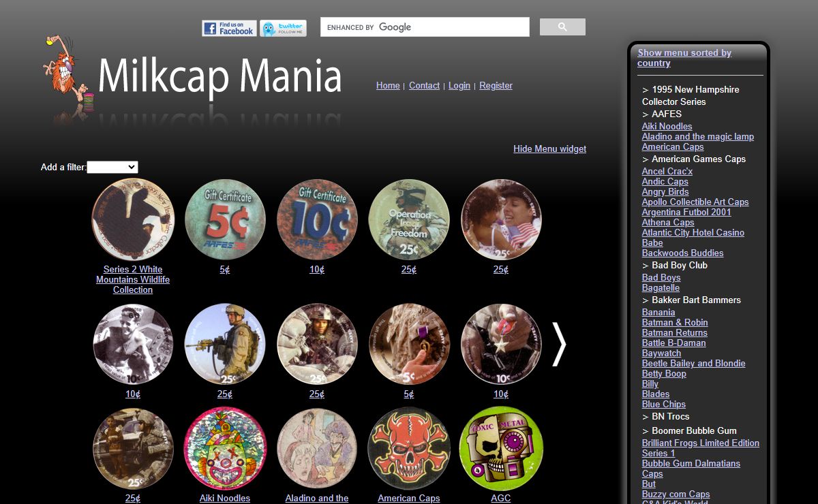Open Argentina Futbol 2001 link

click(x=686, y=212)
